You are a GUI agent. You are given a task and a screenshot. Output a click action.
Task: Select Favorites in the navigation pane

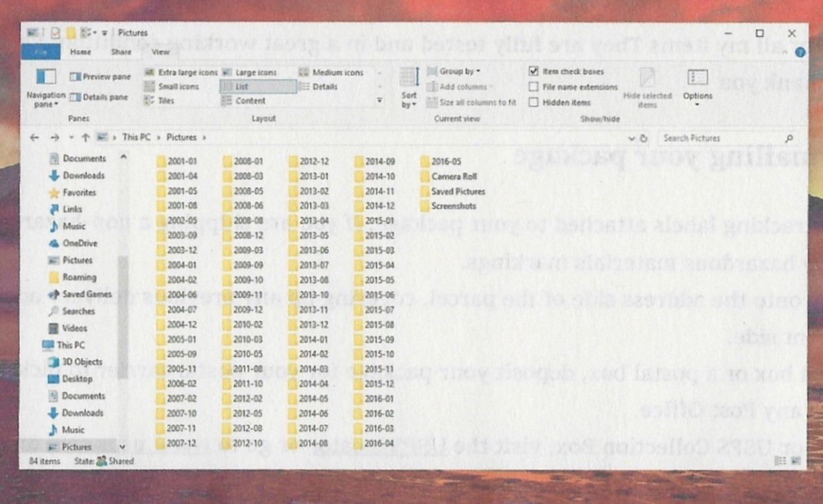[x=72, y=193]
